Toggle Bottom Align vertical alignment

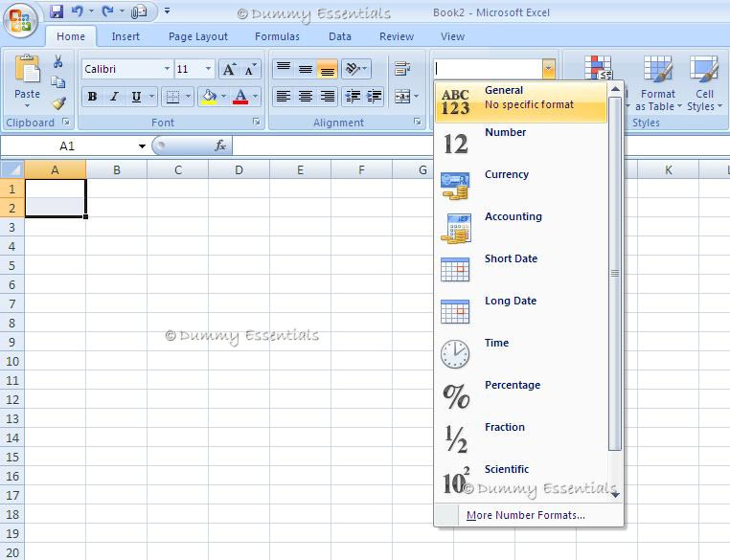328,69
